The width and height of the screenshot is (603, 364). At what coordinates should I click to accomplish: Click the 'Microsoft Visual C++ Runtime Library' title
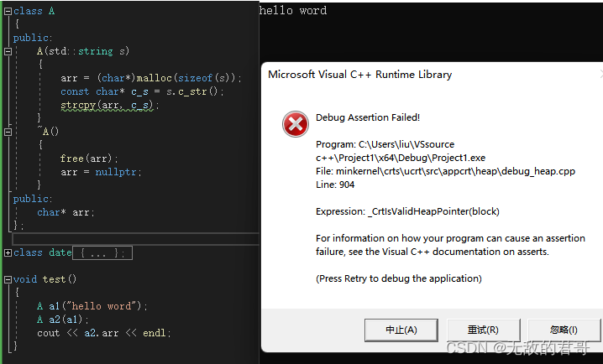360,75
